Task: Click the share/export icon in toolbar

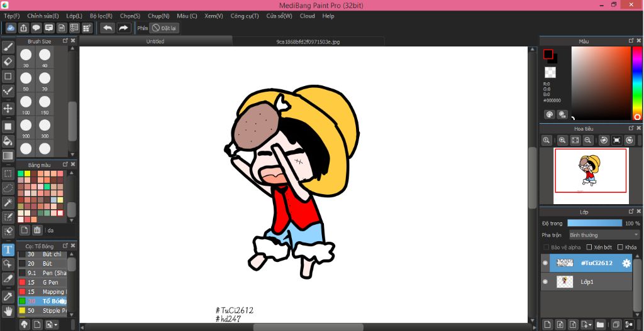Action: (24, 28)
